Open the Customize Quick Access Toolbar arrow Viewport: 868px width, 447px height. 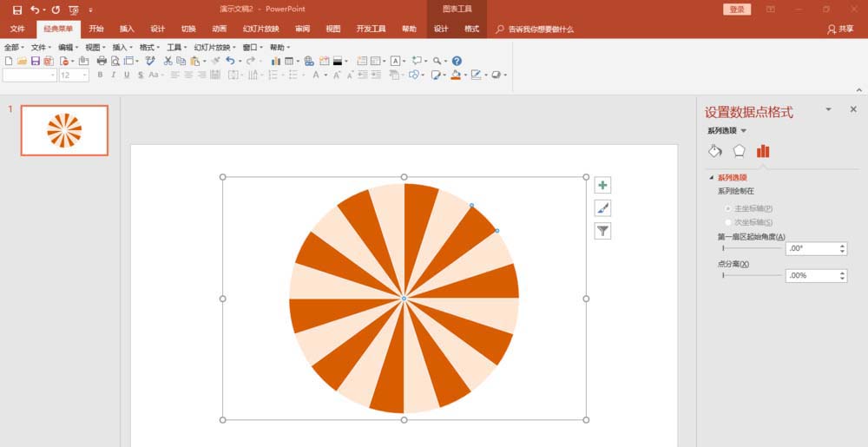(91, 10)
